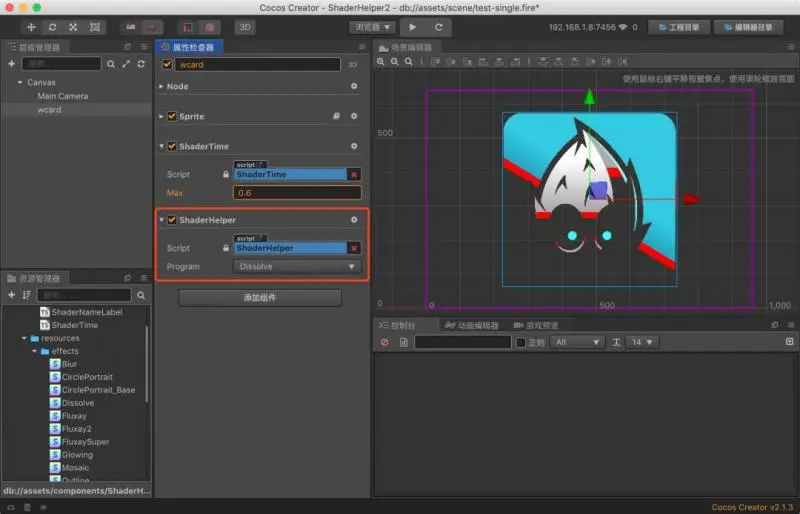
Task: Open the console log file icon
Action: pyautogui.click(x=404, y=342)
